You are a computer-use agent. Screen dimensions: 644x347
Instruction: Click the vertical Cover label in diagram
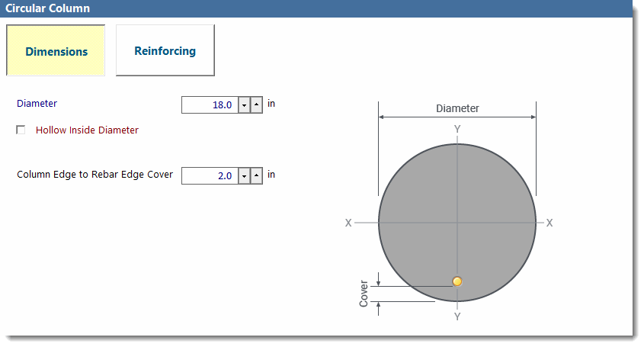pyautogui.click(x=364, y=293)
